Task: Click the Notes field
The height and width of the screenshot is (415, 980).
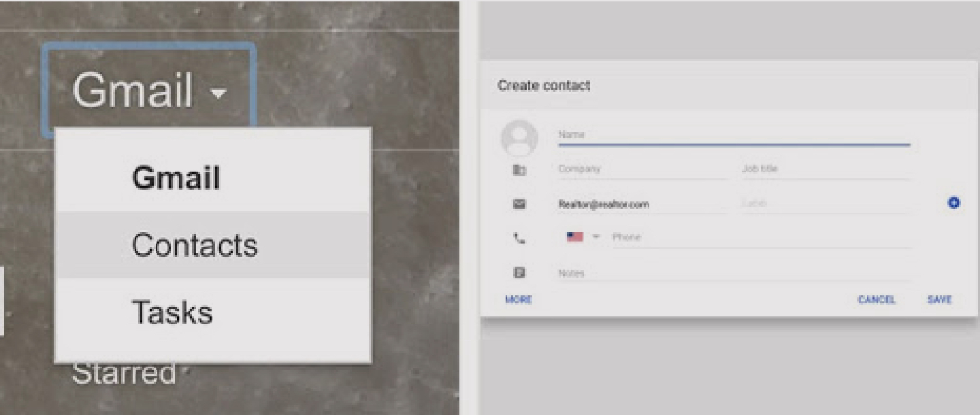Action: pos(734,273)
